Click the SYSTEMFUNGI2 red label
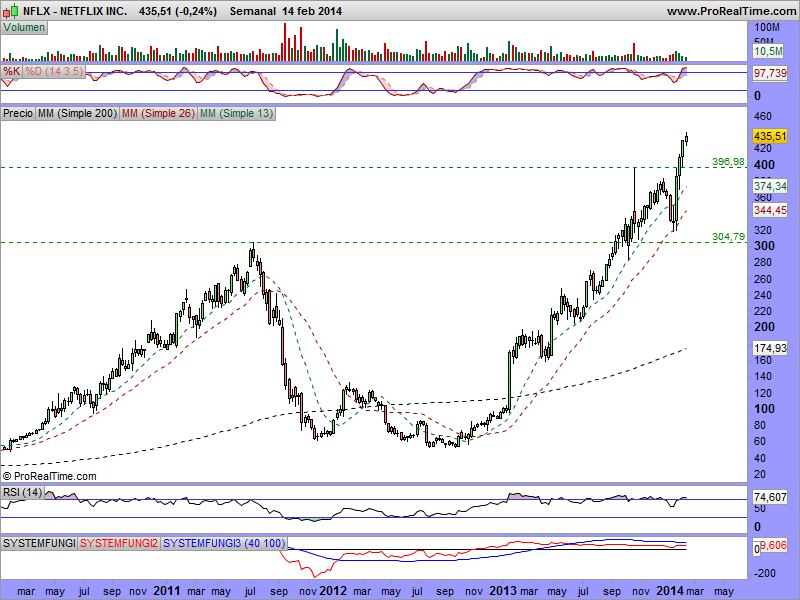800x600 pixels. click(x=119, y=543)
